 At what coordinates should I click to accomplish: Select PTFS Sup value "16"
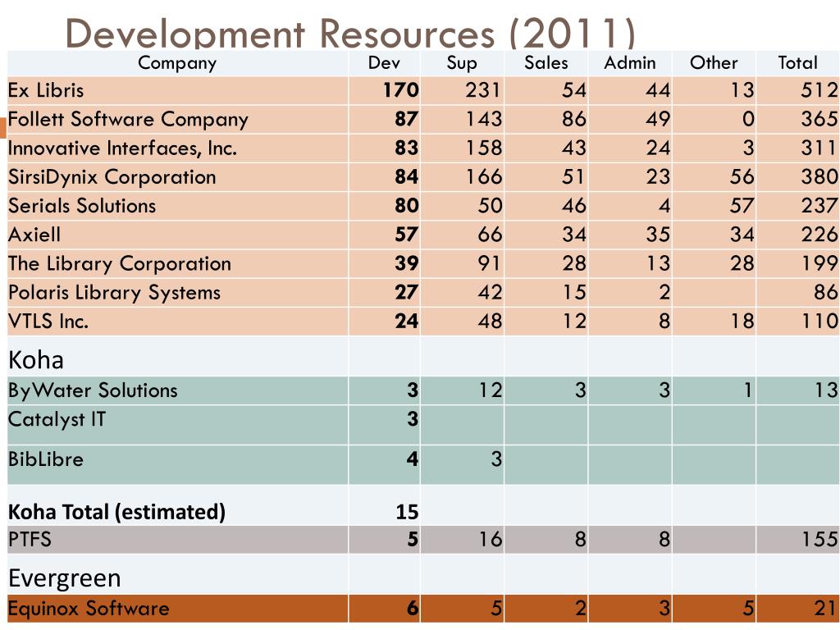point(490,539)
